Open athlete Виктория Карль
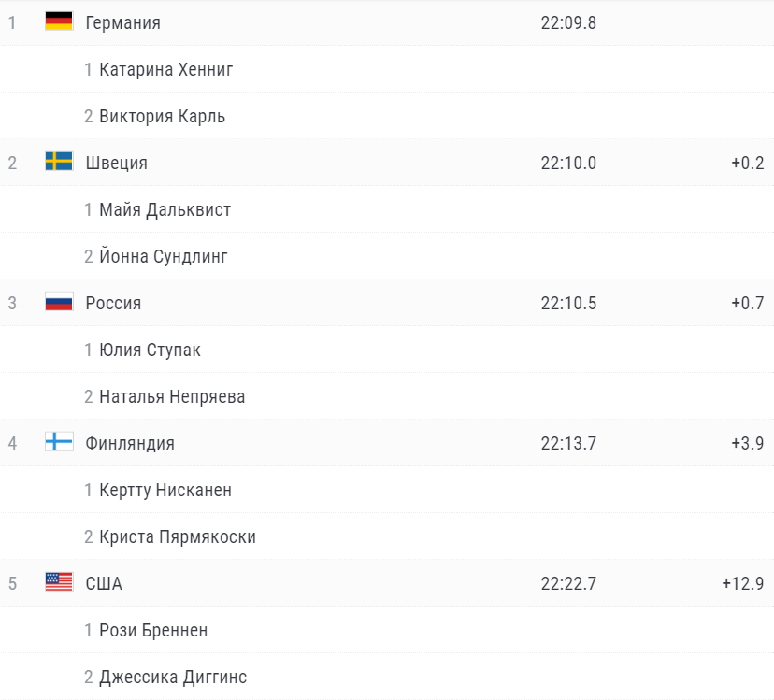The width and height of the screenshot is (774, 700). pyautogui.click(x=163, y=117)
